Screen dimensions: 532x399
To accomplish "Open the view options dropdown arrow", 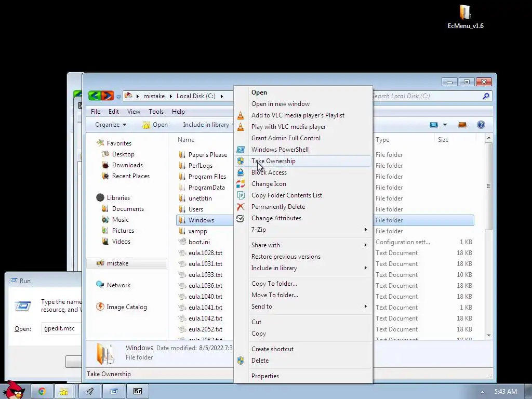I will pyautogui.click(x=445, y=125).
